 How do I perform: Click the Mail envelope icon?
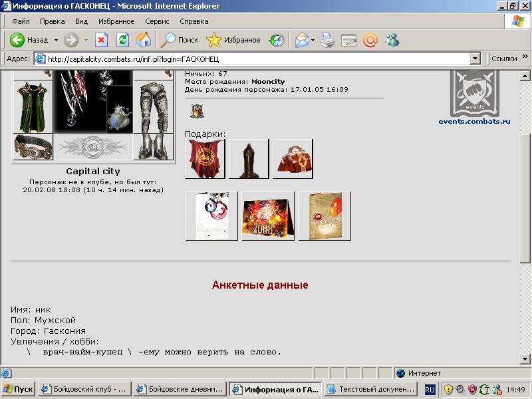click(x=302, y=40)
